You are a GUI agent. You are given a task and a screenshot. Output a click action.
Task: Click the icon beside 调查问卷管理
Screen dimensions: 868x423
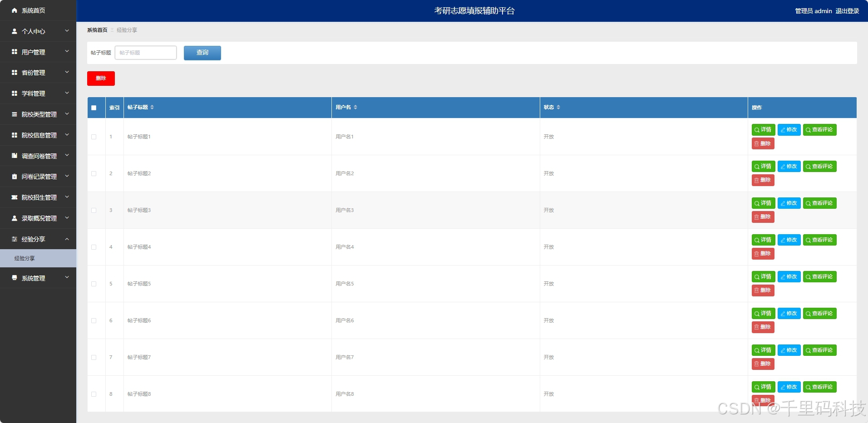click(x=15, y=156)
